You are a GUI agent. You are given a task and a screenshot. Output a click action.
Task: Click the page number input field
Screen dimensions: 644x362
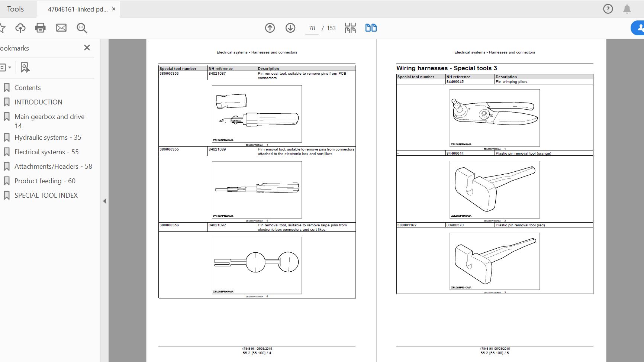(312, 28)
